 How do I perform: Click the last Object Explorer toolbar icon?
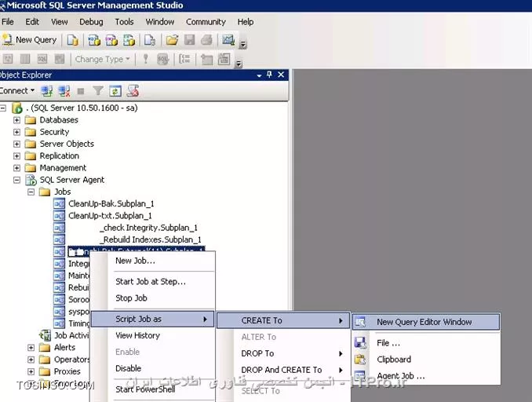click(x=133, y=90)
